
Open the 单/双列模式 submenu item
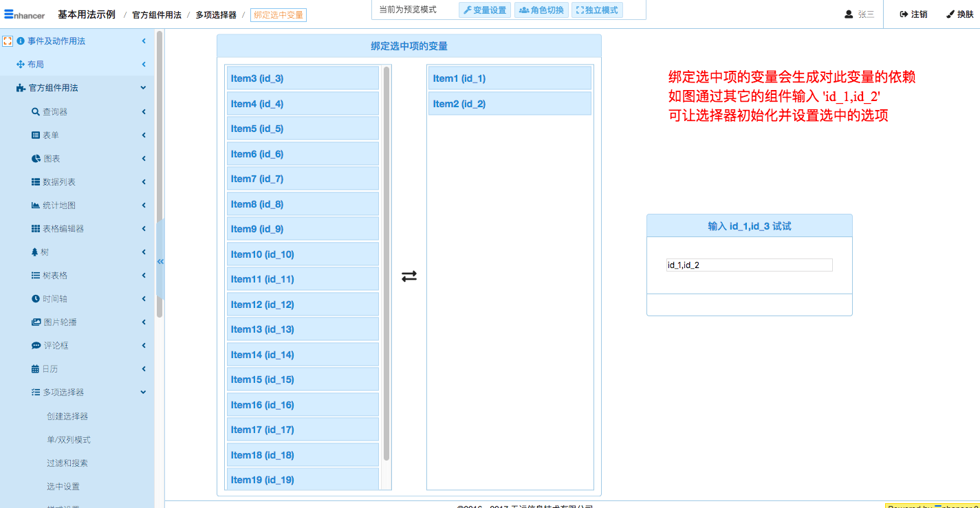pos(69,440)
